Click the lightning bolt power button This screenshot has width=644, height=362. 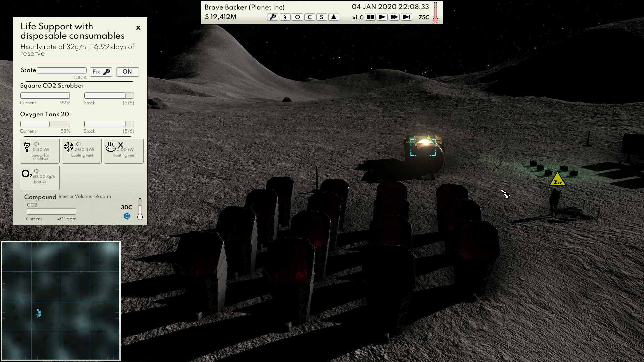point(285,17)
